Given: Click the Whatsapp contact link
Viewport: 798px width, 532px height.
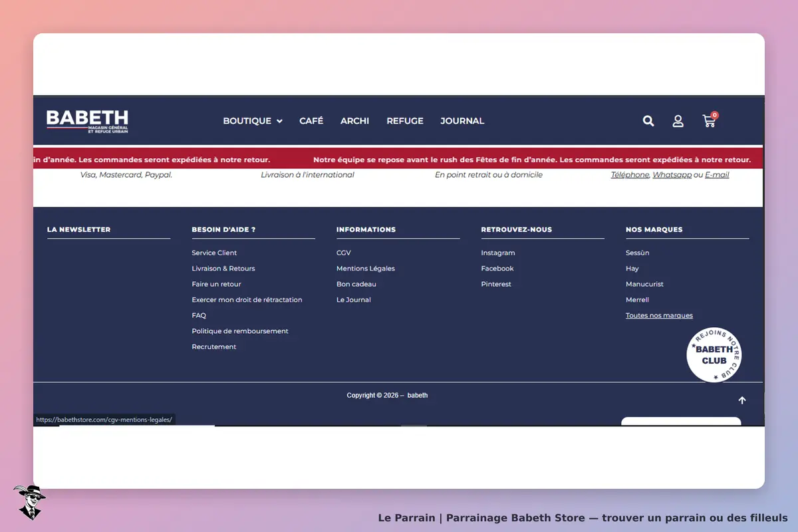Looking at the screenshot, I should (x=672, y=175).
